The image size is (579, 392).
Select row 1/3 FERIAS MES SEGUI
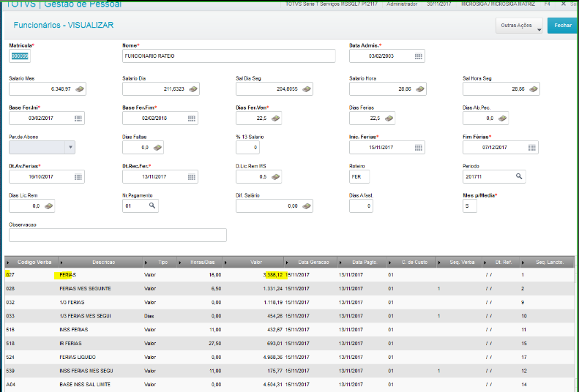coord(290,316)
